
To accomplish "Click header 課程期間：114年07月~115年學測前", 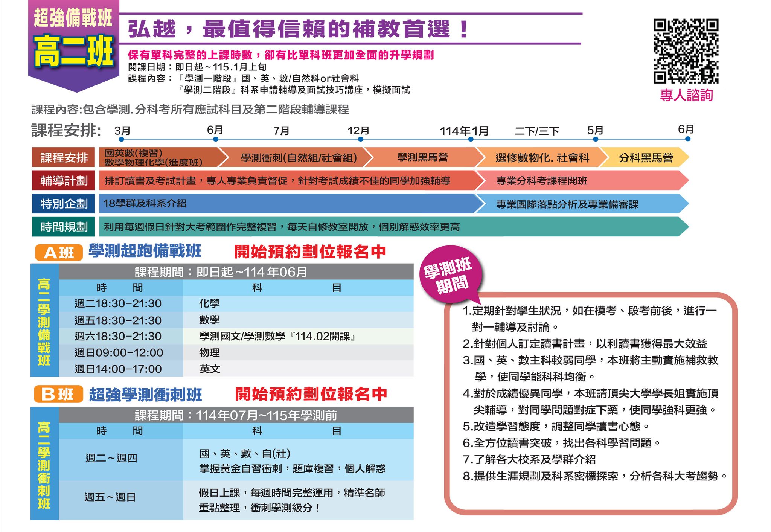I will pyautogui.click(x=236, y=415).
